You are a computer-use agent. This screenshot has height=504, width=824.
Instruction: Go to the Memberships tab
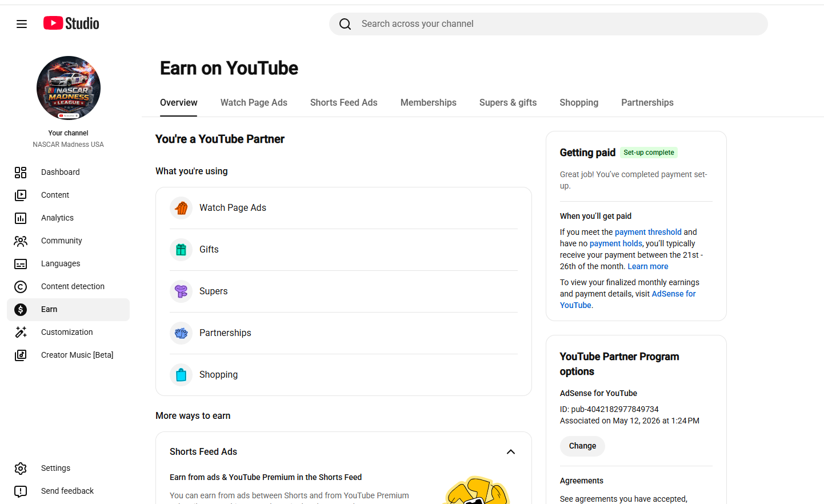(x=429, y=103)
